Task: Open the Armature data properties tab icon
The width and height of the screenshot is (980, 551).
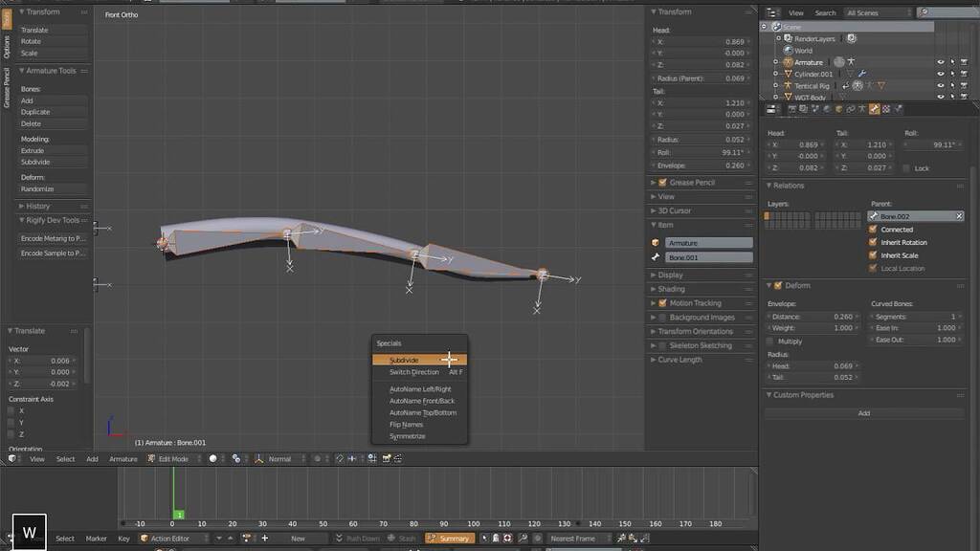Action: (862, 109)
